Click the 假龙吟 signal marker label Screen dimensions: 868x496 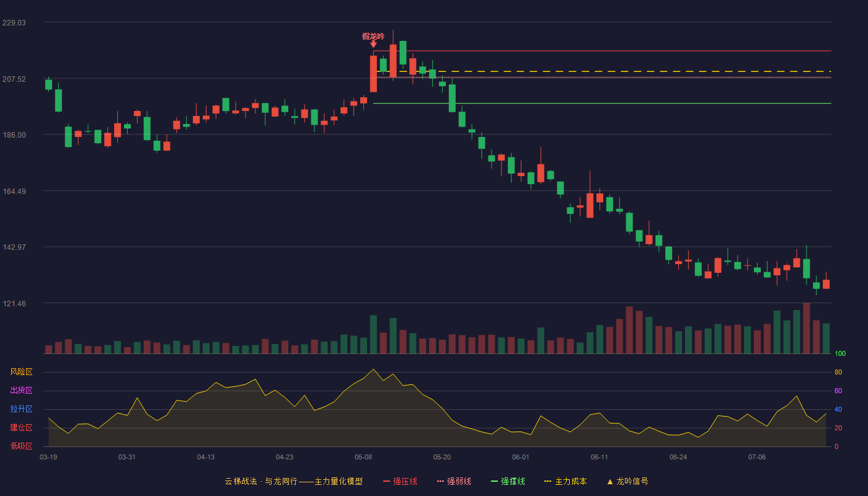(x=373, y=37)
